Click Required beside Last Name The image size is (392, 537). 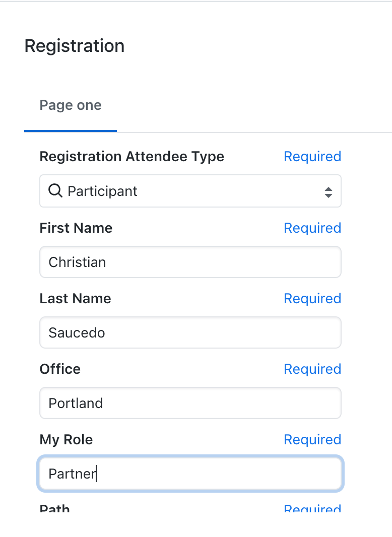click(312, 299)
